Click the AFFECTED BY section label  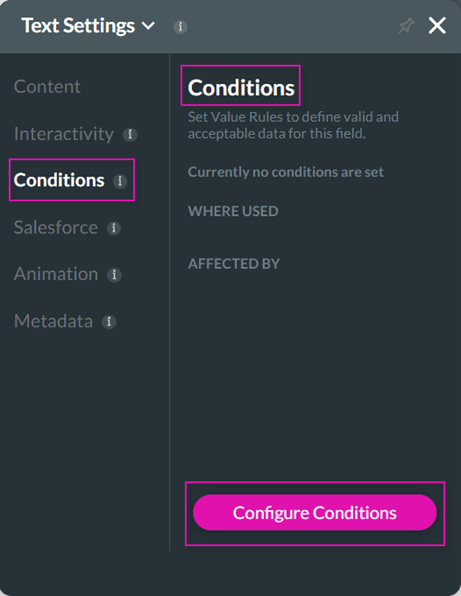pyautogui.click(x=234, y=264)
